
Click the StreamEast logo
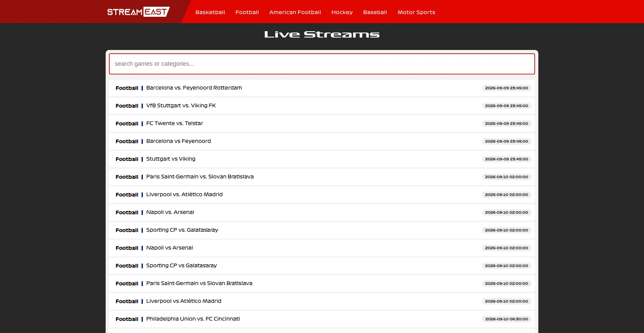[138, 12]
